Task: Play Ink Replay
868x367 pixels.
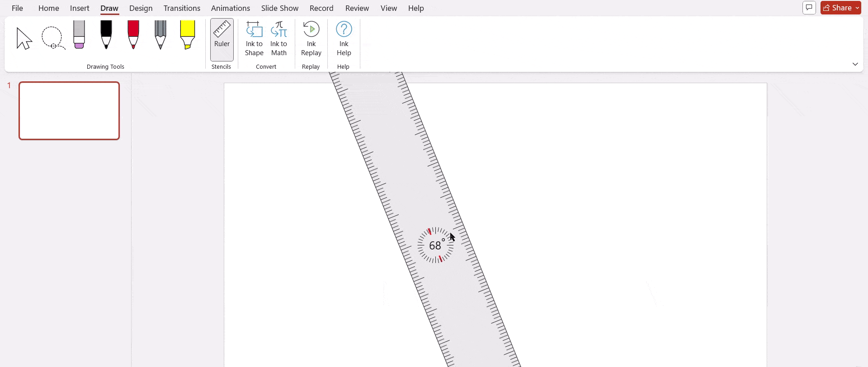Action: [311, 39]
